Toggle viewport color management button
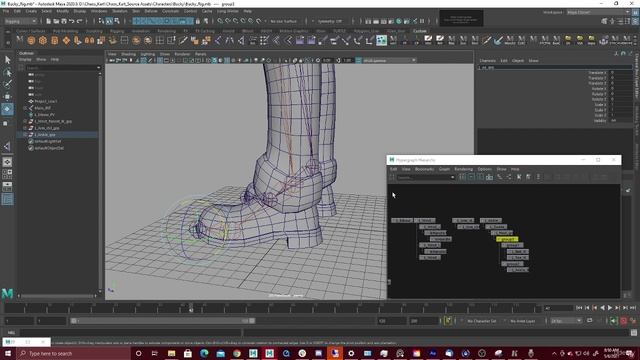The width and height of the screenshot is (640, 360). tap(358, 60)
